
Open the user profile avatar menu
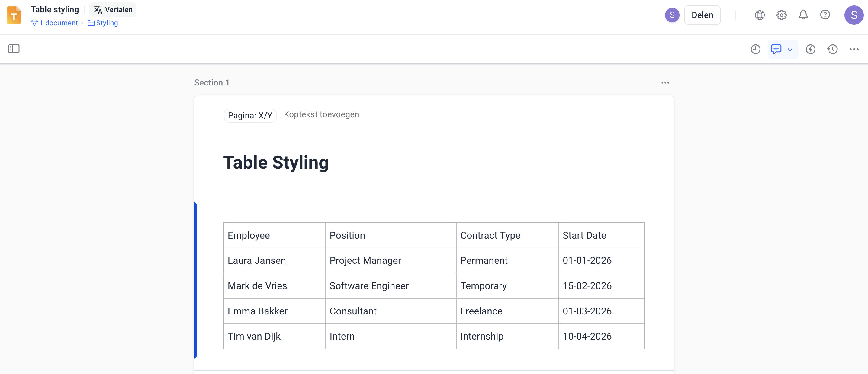tap(853, 15)
